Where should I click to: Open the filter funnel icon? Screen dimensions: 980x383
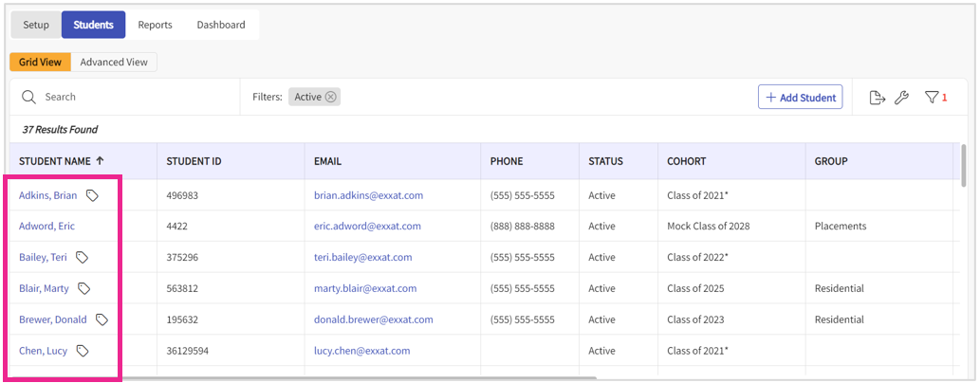click(932, 98)
